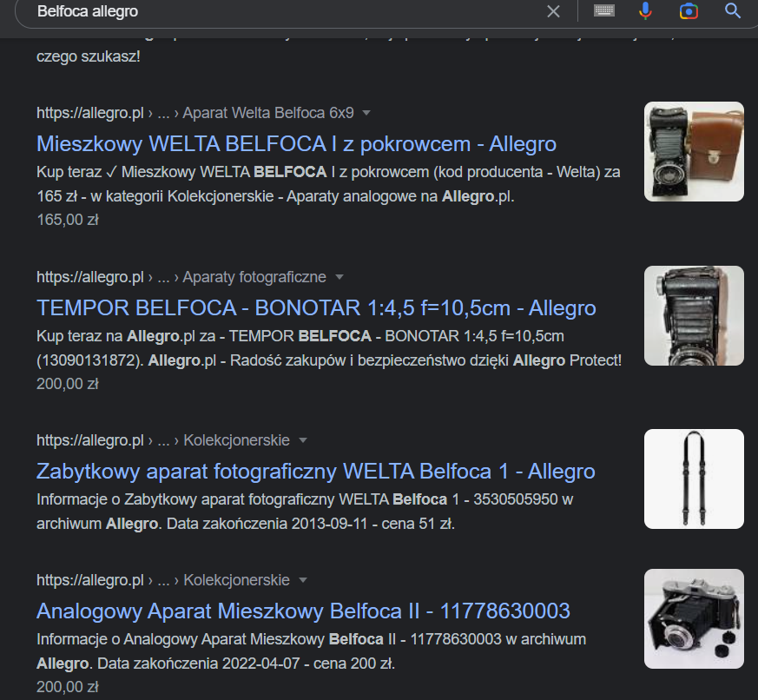Viewport: 758px width, 700px height.
Task: Click the black camera strap thumbnail
Action: 694,479
